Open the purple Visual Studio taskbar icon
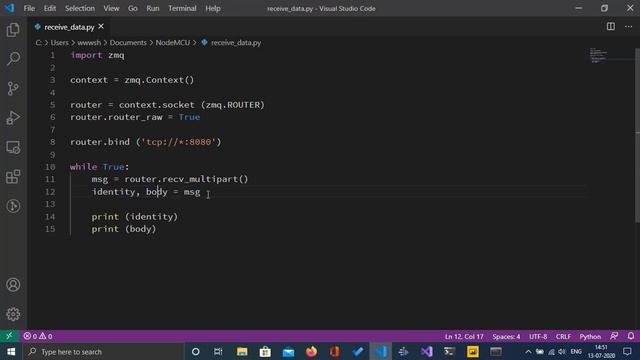 coord(427,351)
